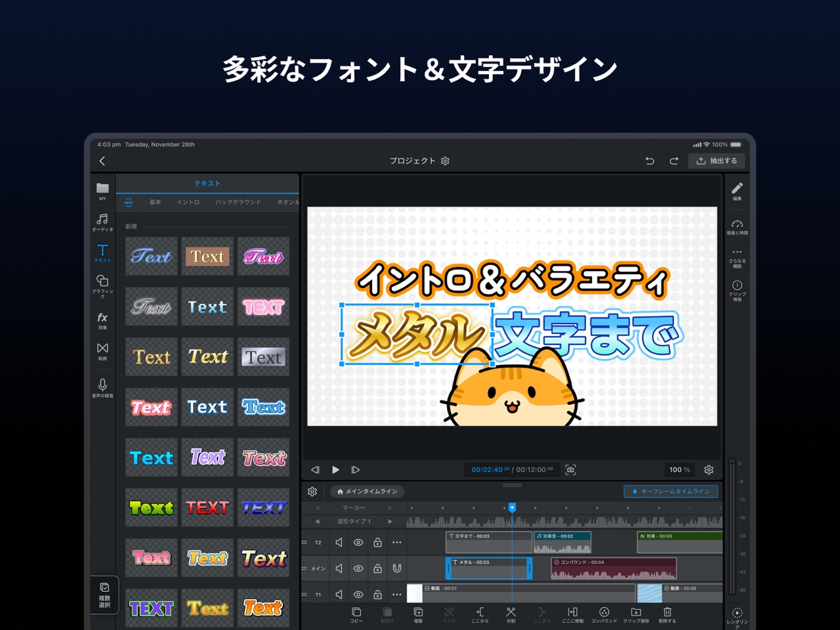Start 音声の録音 voice recording

pyautogui.click(x=102, y=388)
